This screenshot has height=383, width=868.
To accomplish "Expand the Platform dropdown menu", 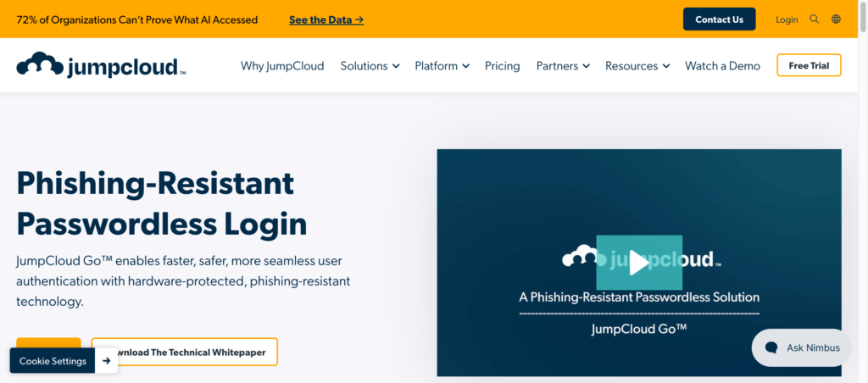I will click(442, 66).
